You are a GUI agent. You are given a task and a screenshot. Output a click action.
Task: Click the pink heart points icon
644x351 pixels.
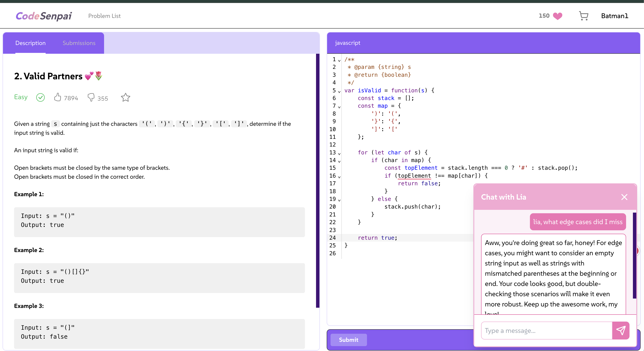(557, 16)
